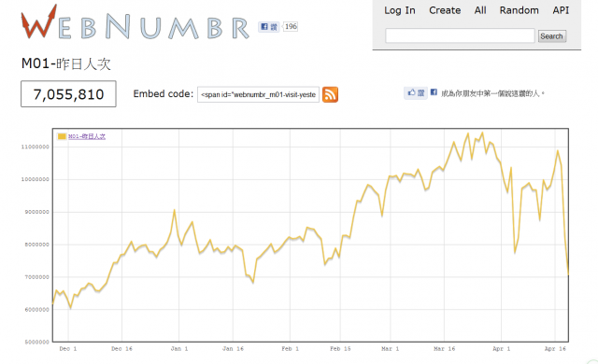Click the friends-like message text on the right
Screen dimensions: 598x364
click(492, 93)
